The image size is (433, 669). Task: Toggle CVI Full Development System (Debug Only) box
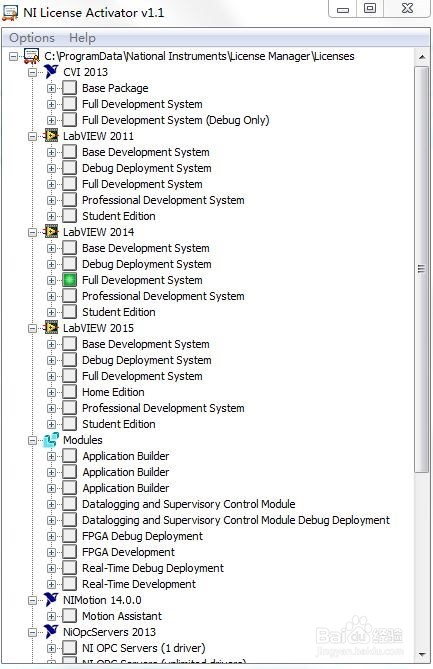pos(70,120)
